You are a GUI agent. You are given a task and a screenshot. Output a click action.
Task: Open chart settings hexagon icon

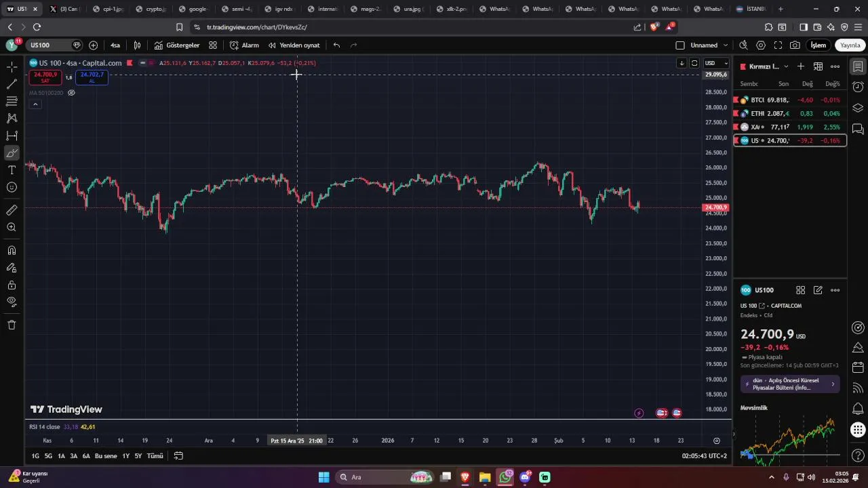coord(761,45)
